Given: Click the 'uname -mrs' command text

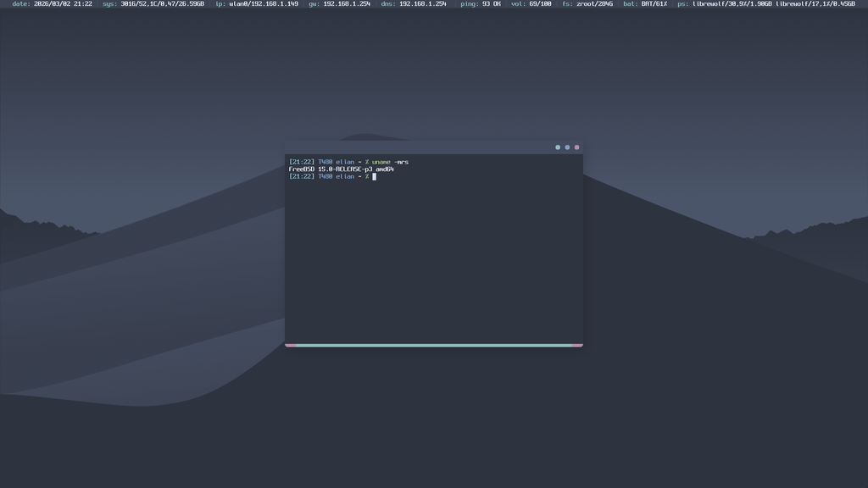Looking at the screenshot, I should (x=390, y=162).
